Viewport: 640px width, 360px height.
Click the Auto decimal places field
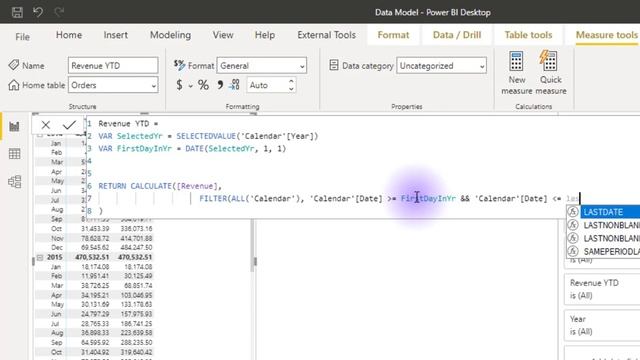[x=267, y=85]
